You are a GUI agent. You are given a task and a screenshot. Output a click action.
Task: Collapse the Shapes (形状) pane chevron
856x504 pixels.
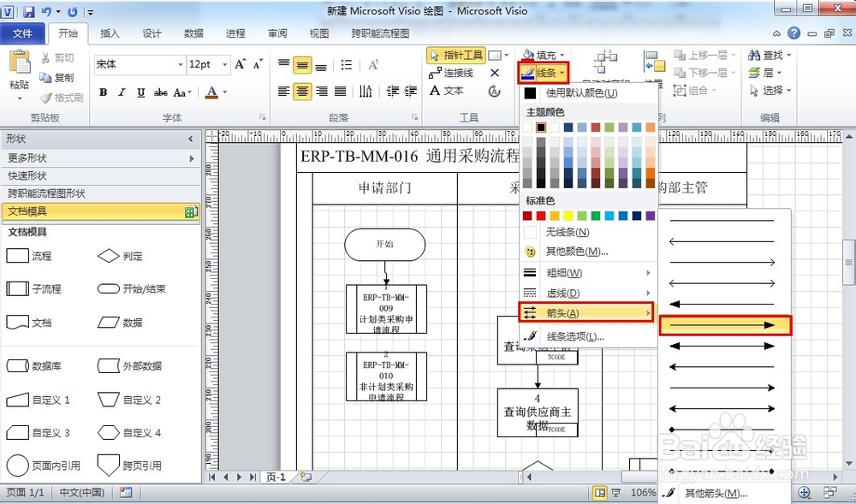pyautogui.click(x=191, y=139)
